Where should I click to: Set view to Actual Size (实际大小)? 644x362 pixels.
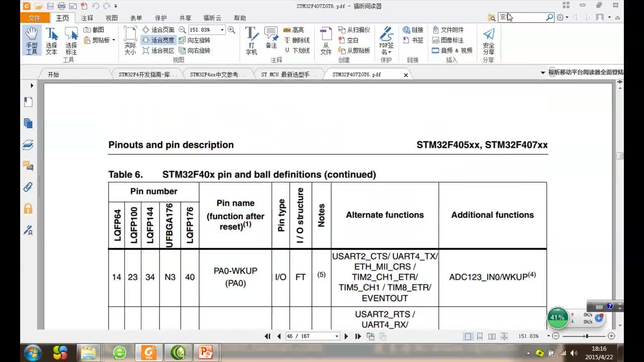[x=130, y=41]
